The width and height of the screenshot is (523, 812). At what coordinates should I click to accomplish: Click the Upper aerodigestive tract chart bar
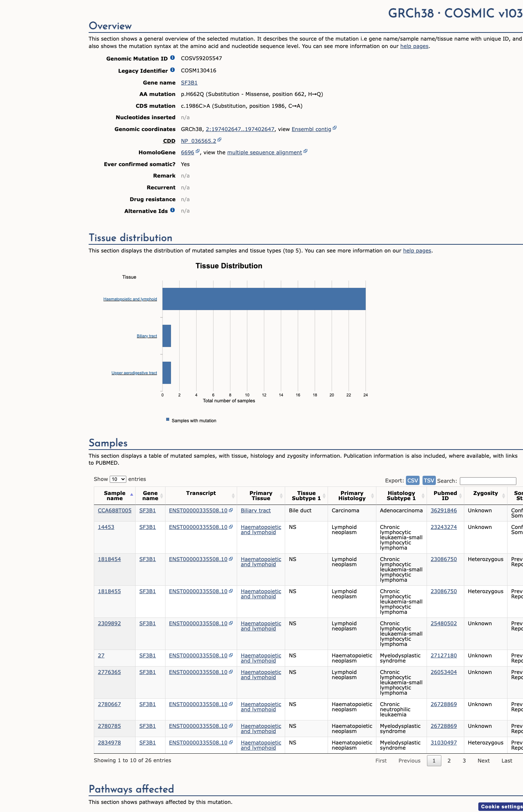(x=167, y=373)
